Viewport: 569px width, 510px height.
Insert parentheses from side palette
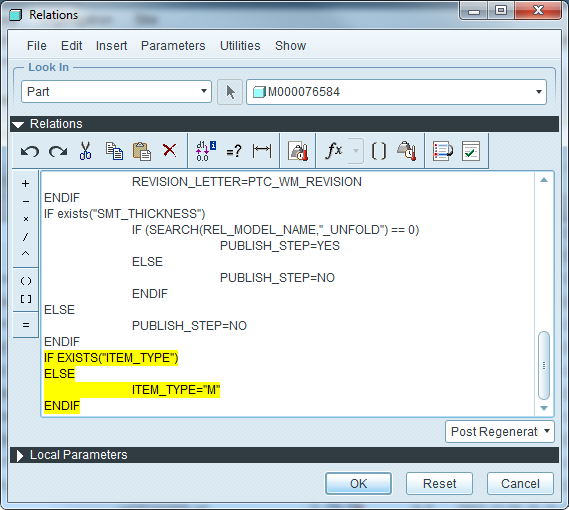click(x=25, y=281)
